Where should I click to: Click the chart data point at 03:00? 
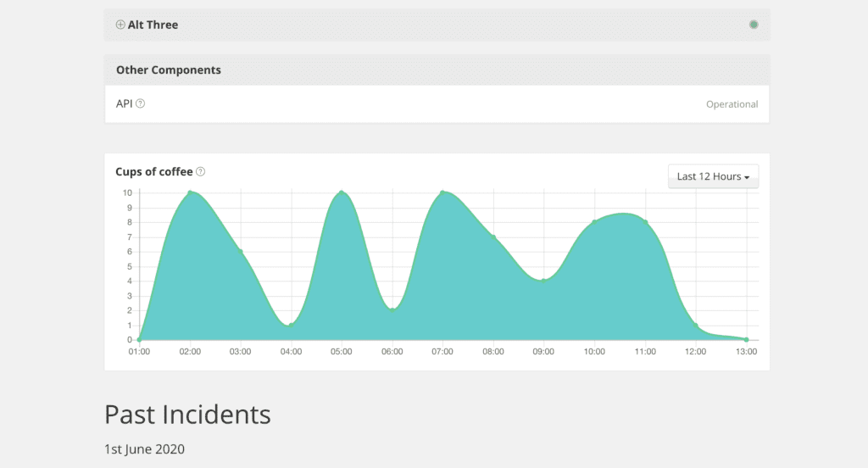241,251
